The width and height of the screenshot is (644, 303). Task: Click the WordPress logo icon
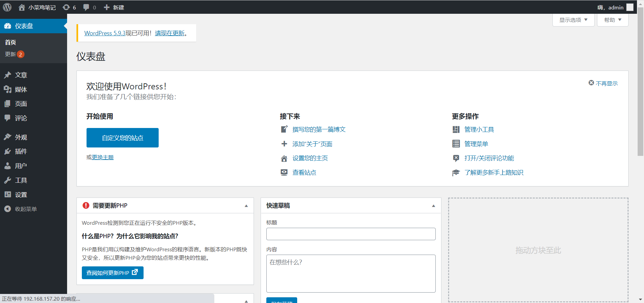coord(7,7)
